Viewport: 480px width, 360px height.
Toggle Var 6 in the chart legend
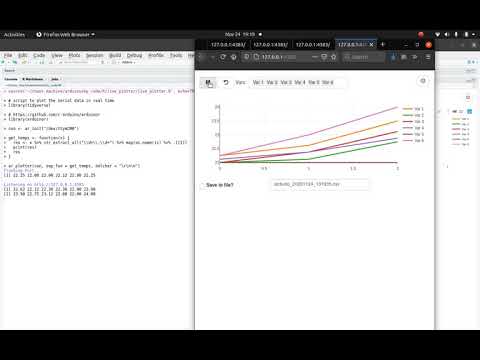coord(413,141)
